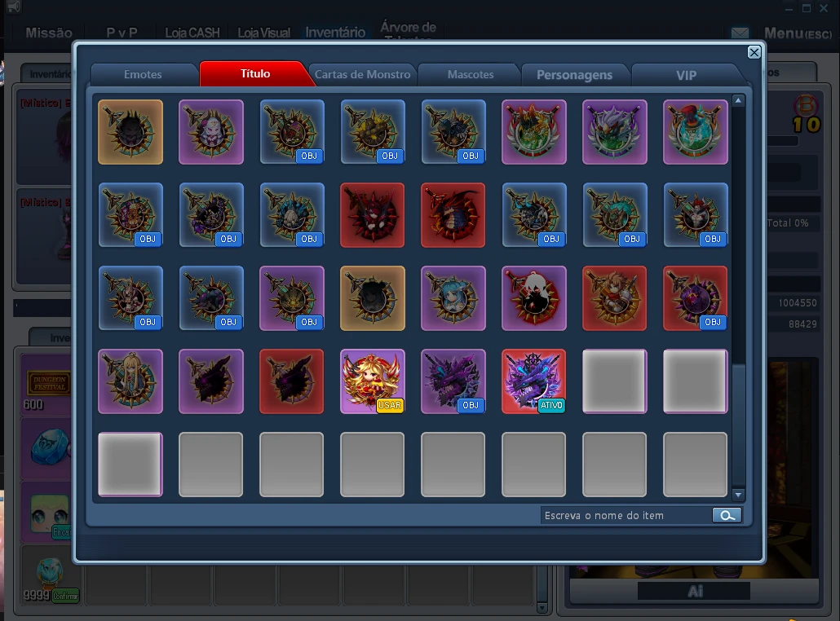Choose the white-haired silhouette title on red circle
Viewport: 840px width, 621px height.
[534, 297]
